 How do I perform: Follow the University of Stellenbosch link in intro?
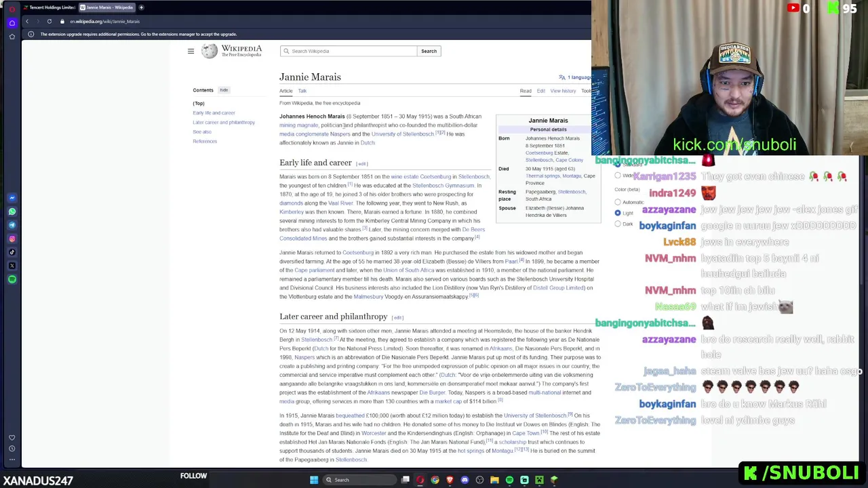point(402,134)
